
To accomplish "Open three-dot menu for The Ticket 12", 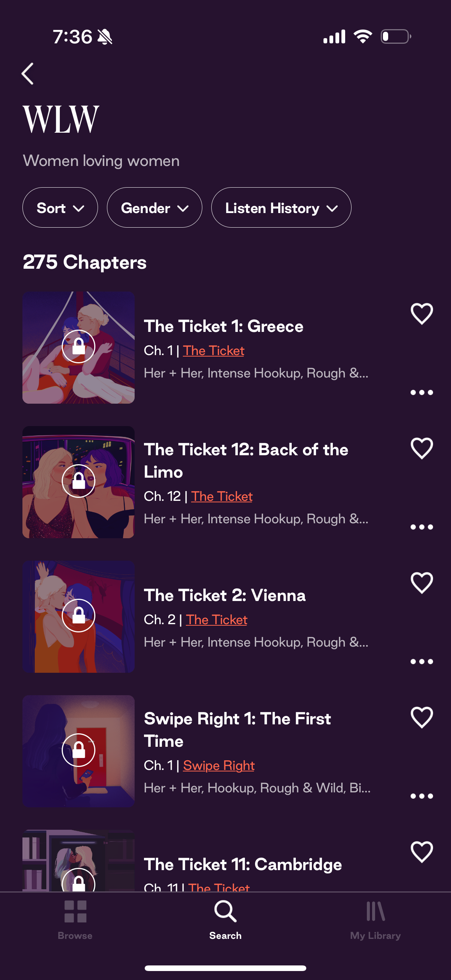I will pos(422,527).
